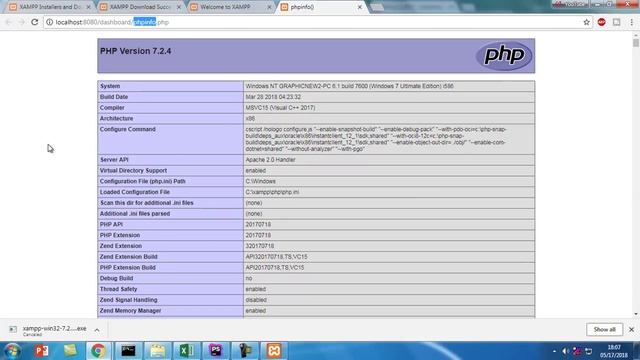Click the Compiler value MSVC15
This screenshot has height=360, width=640.
pos(280,108)
